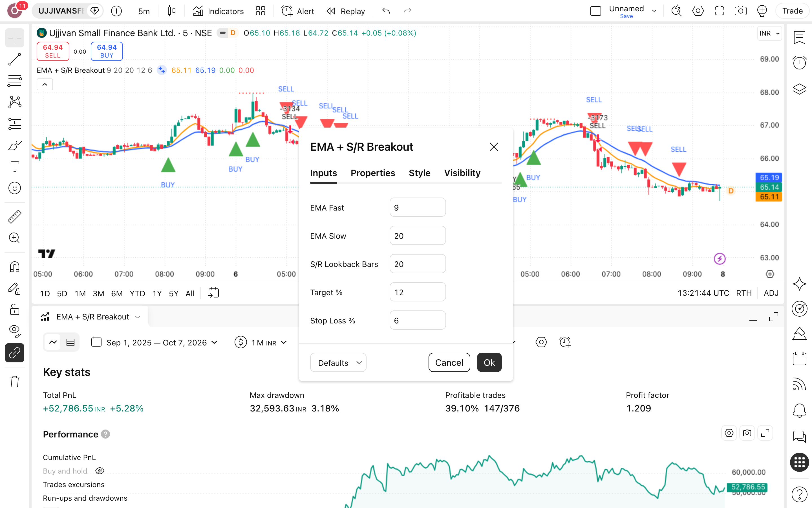Toggle RTH session setting
Viewport: 812px width, 508px height.
pos(743,293)
